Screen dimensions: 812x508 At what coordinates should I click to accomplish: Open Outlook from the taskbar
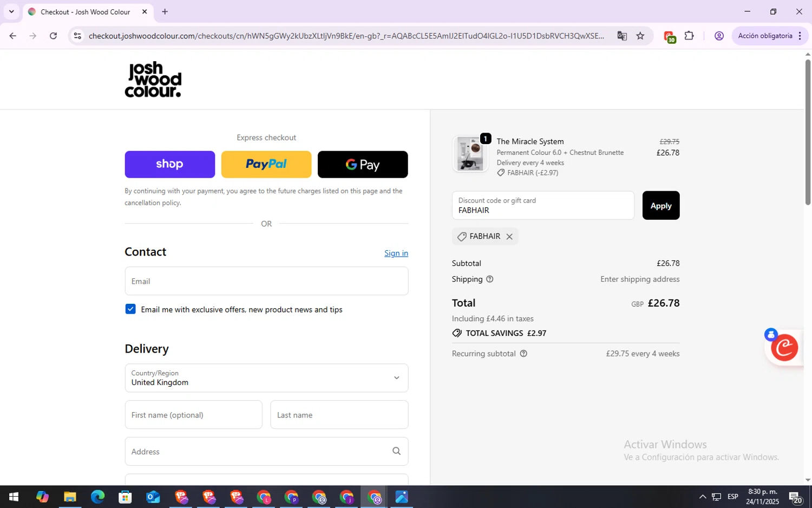pyautogui.click(x=153, y=497)
